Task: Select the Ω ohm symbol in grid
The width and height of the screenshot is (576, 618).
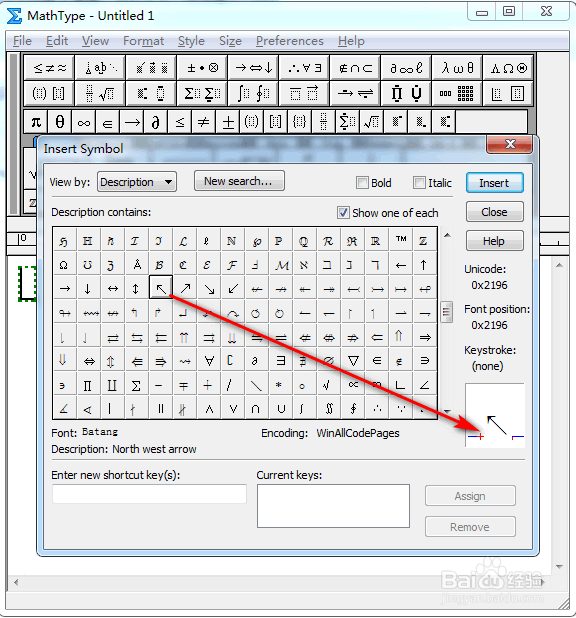Action: pyautogui.click(x=63, y=264)
